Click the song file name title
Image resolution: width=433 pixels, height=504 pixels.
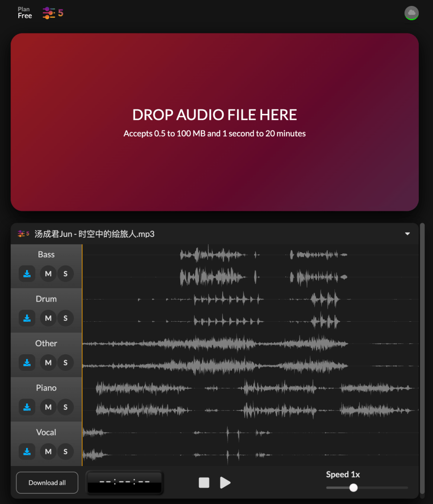coord(95,234)
